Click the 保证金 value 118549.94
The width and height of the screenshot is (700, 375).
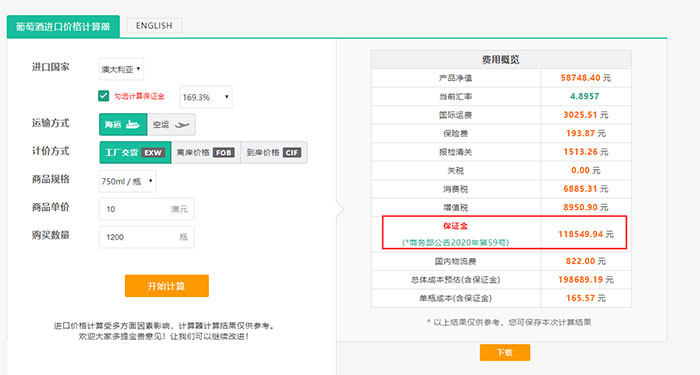click(x=580, y=234)
